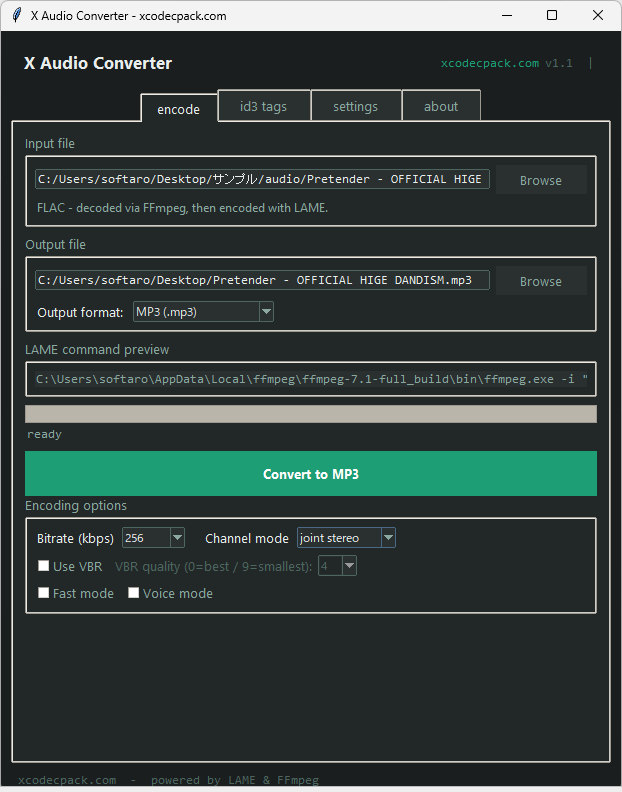This screenshot has height=792, width=622.
Task: Browse for the output file location
Action: 540,281
